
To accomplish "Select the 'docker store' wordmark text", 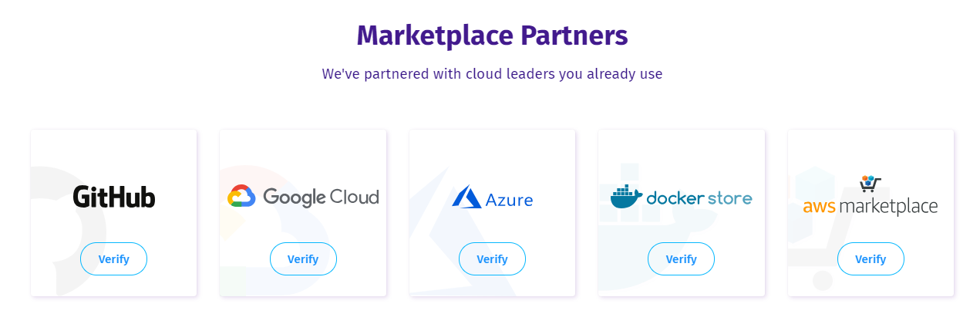I will click(699, 198).
